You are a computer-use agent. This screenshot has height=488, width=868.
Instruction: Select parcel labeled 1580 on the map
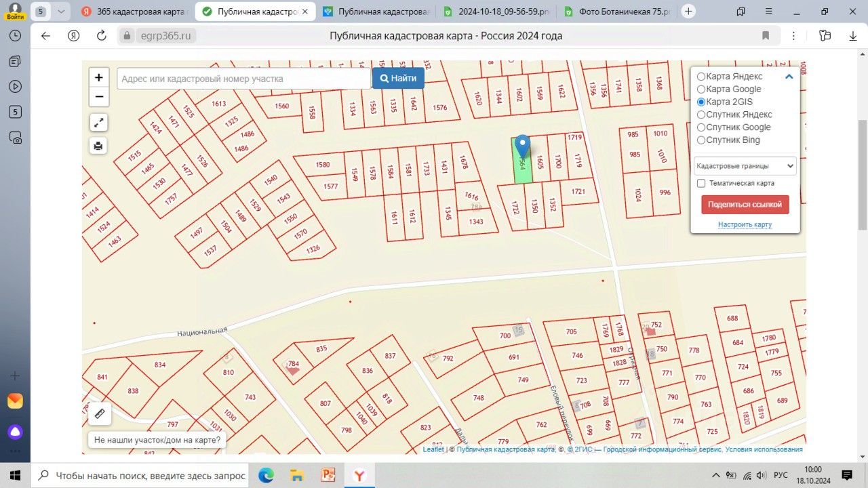pyautogui.click(x=322, y=165)
